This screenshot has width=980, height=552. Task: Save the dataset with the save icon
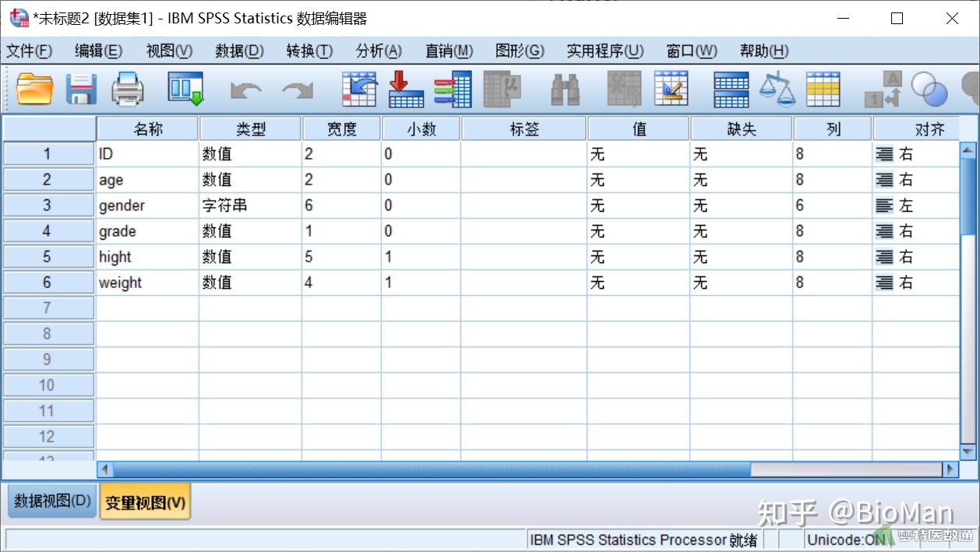pos(80,88)
